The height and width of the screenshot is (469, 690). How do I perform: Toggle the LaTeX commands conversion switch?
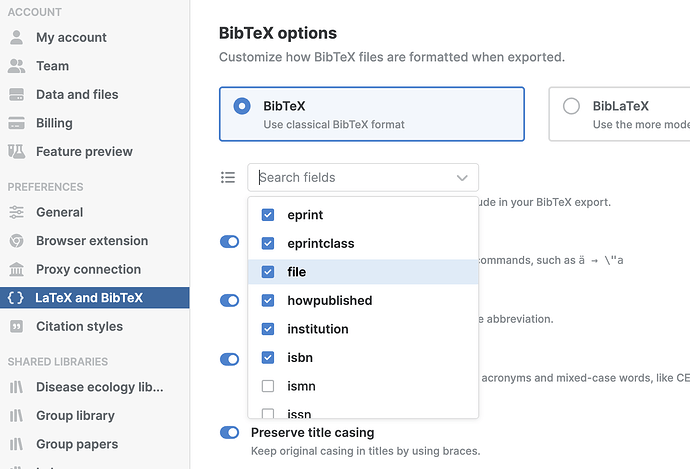tap(229, 242)
